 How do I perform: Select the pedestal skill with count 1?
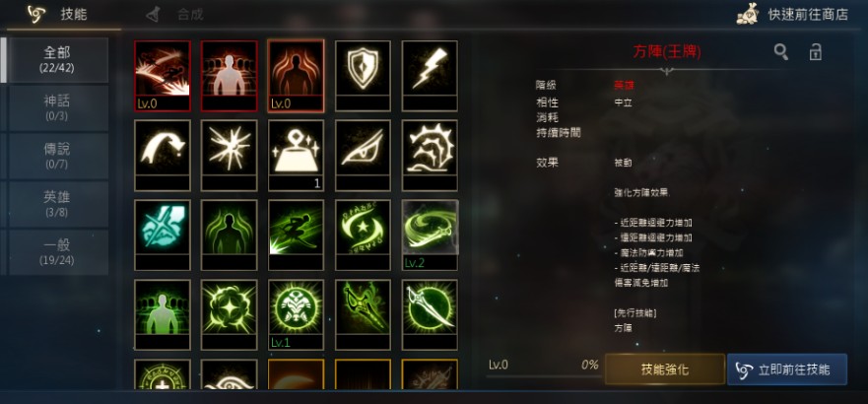click(x=296, y=156)
